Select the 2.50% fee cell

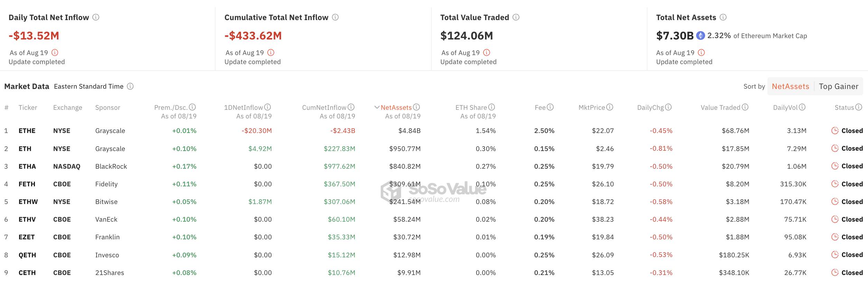(x=544, y=131)
